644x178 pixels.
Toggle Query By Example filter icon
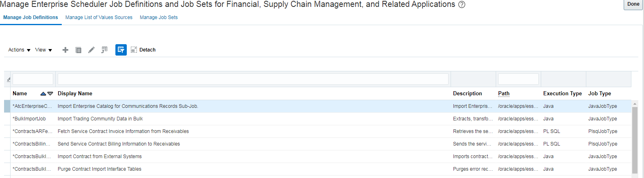click(121, 50)
